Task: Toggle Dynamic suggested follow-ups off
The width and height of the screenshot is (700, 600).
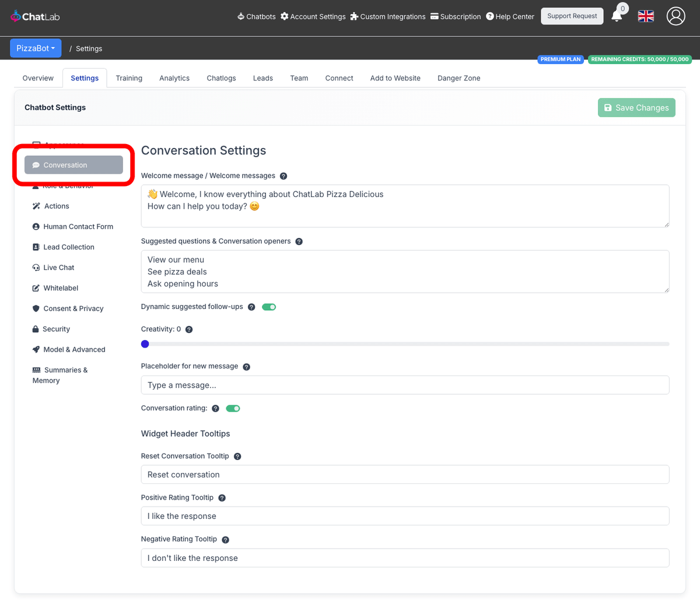Action: tap(269, 306)
